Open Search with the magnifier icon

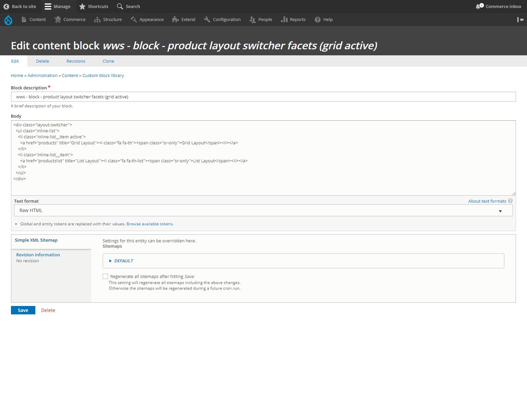click(120, 7)
